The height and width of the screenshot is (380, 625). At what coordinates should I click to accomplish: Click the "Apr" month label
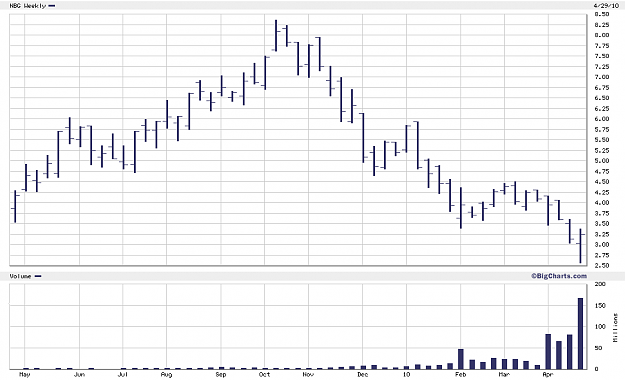(x=548, y=375)
